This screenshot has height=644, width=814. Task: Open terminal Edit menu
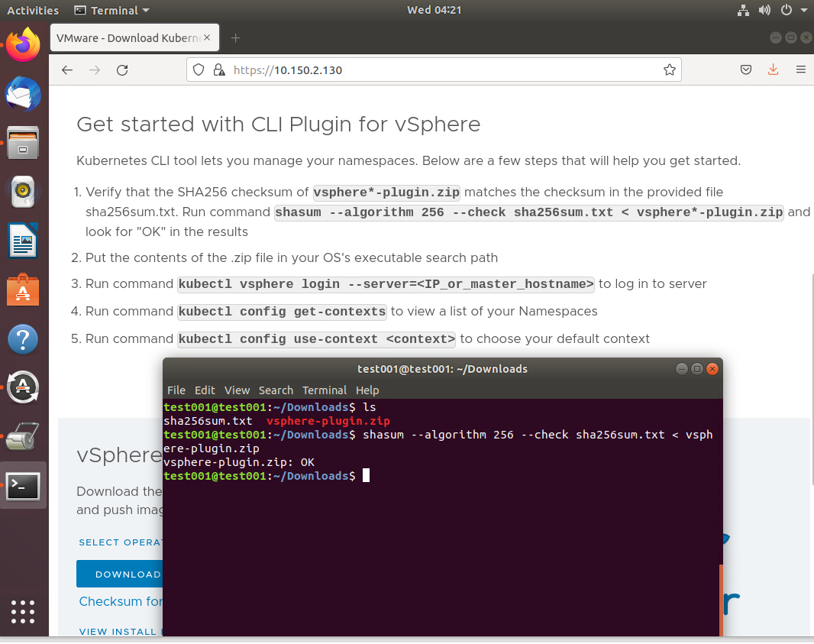coord(205,390)
